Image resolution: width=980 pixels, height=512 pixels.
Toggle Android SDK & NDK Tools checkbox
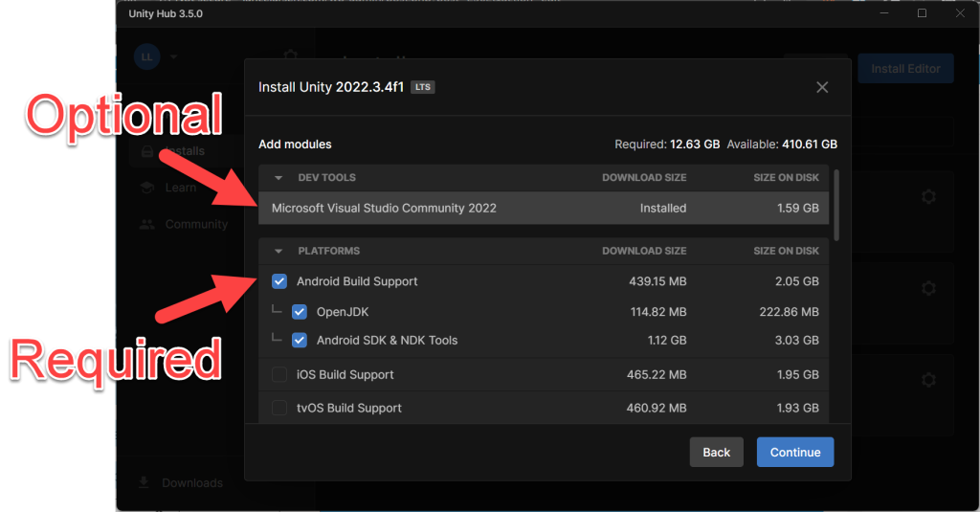click(x=300, y=340)
